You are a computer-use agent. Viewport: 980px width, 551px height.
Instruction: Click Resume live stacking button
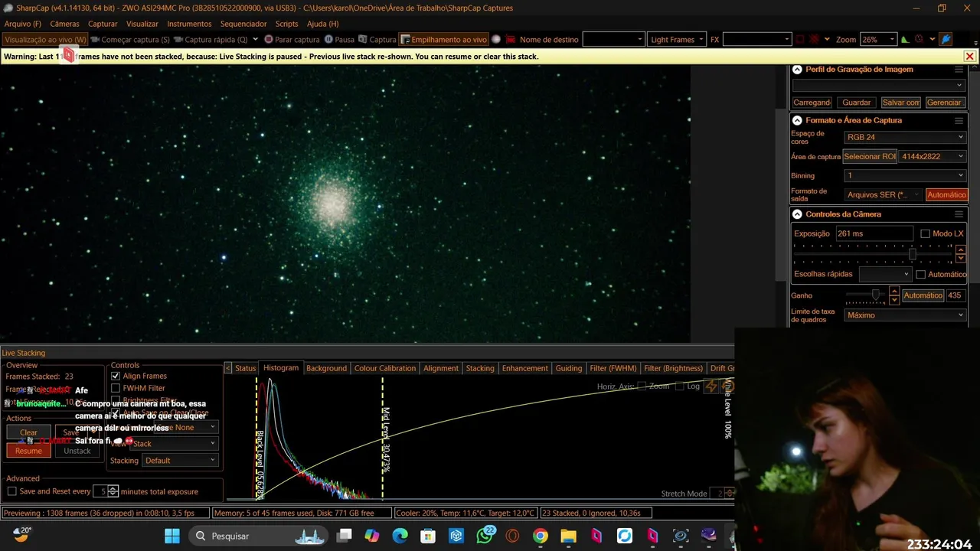tap(28, 451)
